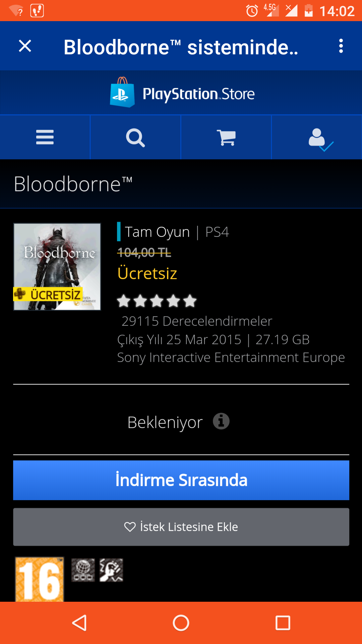Open the search magnifier icon
This screenshot has height=644, width=362.
(x=135, y=138)
